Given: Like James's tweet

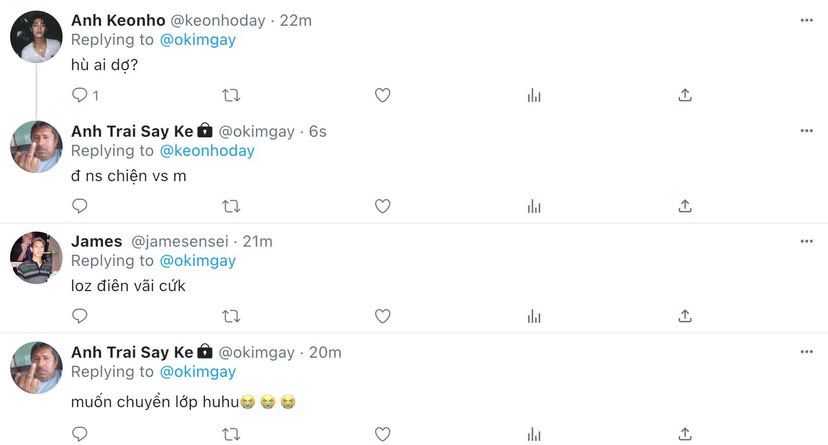Looking at the screenshot, I should [382, 316].
